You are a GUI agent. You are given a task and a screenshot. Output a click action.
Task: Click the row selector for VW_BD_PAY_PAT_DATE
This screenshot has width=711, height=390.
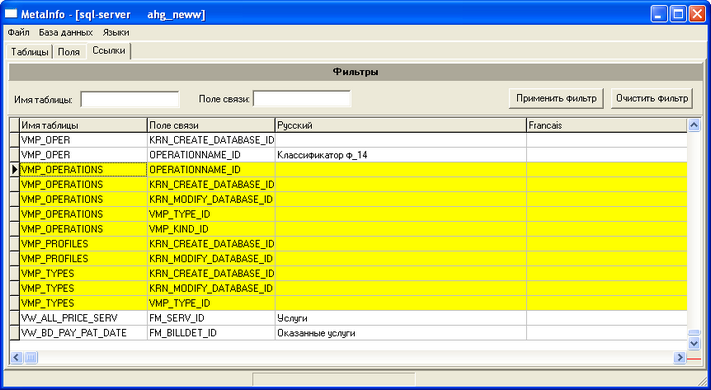pos(15,333)
